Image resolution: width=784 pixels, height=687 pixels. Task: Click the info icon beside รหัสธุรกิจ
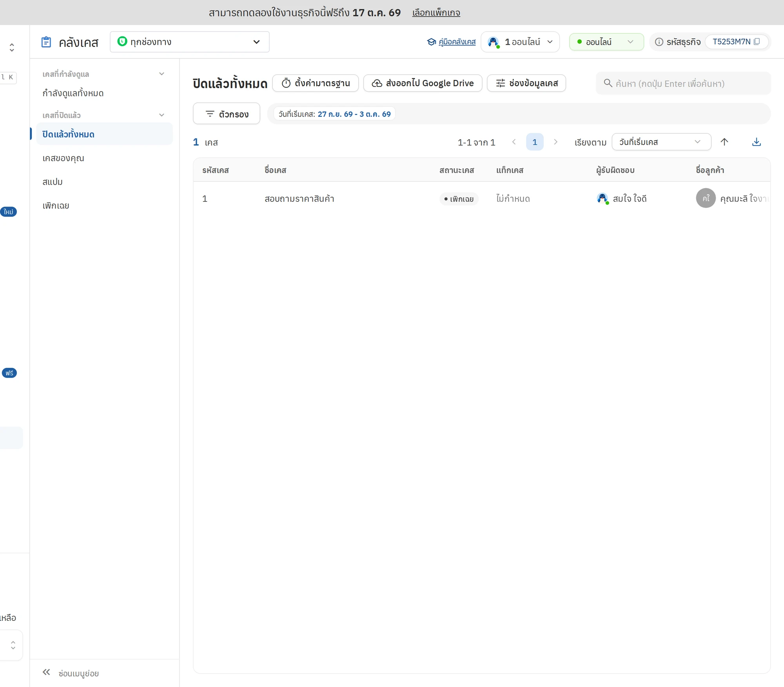pos(659,42)
